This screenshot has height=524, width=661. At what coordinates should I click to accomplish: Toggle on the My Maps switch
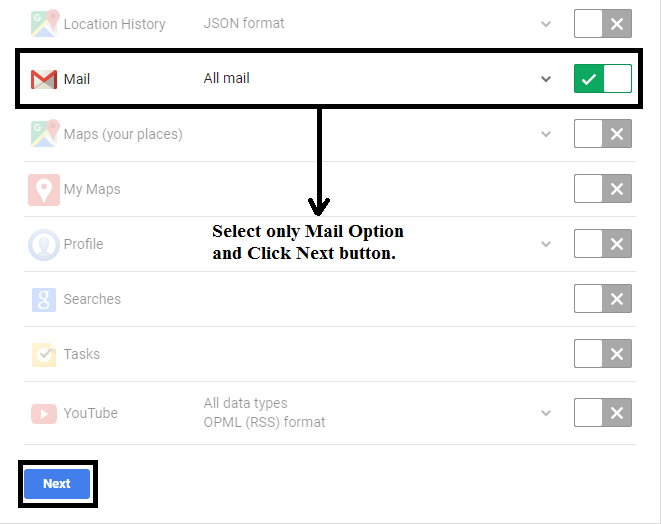coord(603,189)
